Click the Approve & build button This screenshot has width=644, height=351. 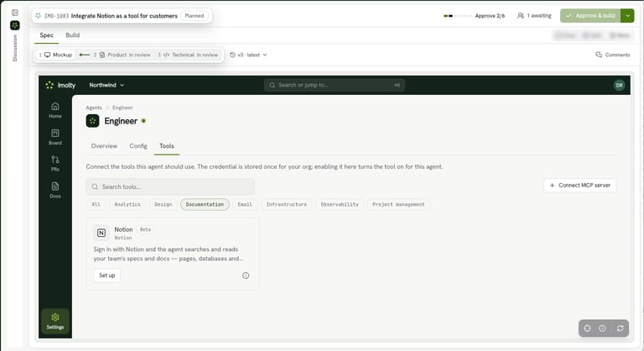(x=590, y=16)
